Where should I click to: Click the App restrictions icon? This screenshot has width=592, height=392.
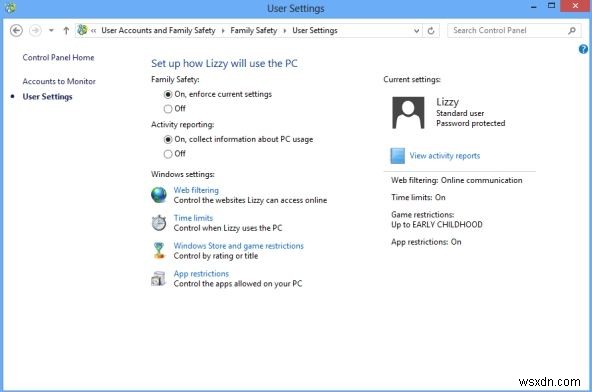point(158,279)
